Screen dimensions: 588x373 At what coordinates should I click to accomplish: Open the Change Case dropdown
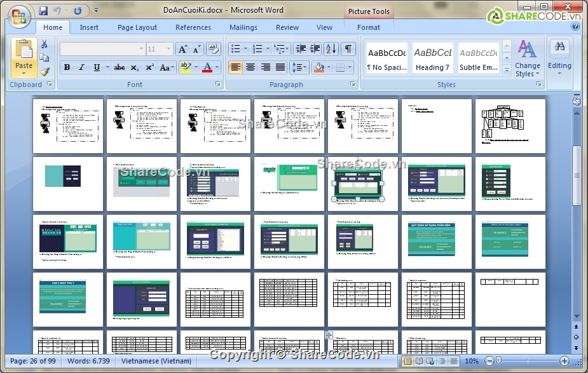tap(167, 67)
